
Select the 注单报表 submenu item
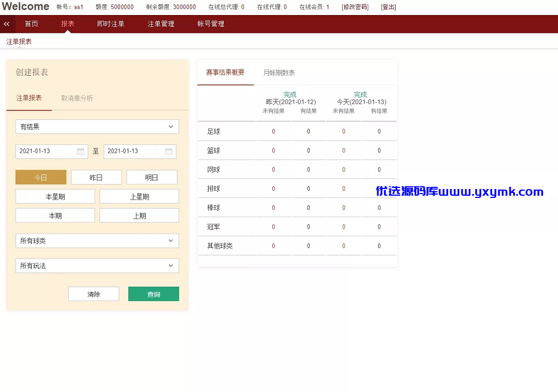click(19, 42)
